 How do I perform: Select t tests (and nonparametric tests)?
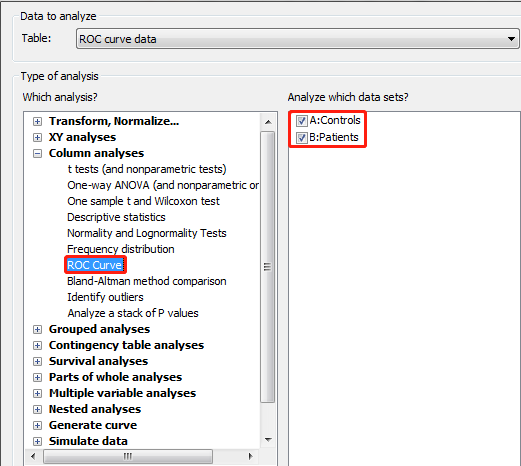(147, 169)
